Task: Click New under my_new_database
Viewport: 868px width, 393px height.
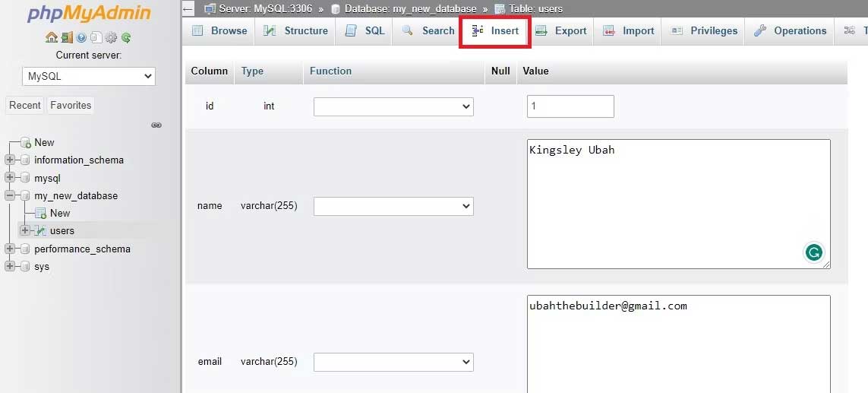Action: pyautogui.click(x=60, y=214)
